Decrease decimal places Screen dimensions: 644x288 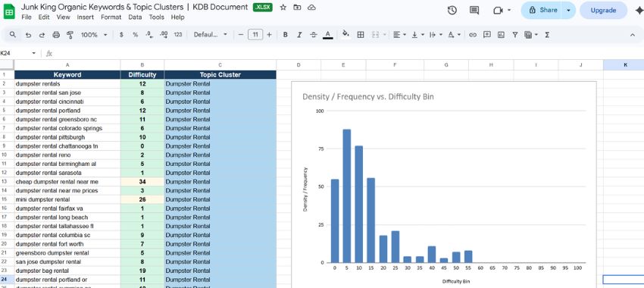click(149, 35)
